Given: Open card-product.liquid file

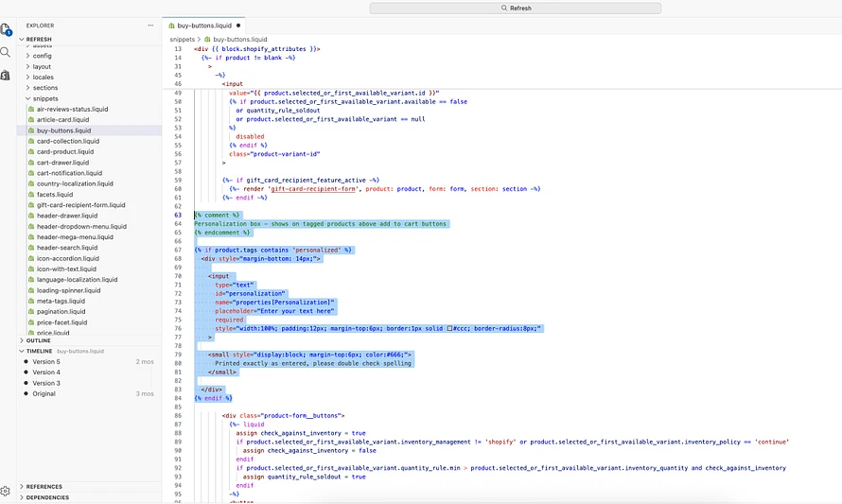Looking at the screenshot, I should pos(65,152).
